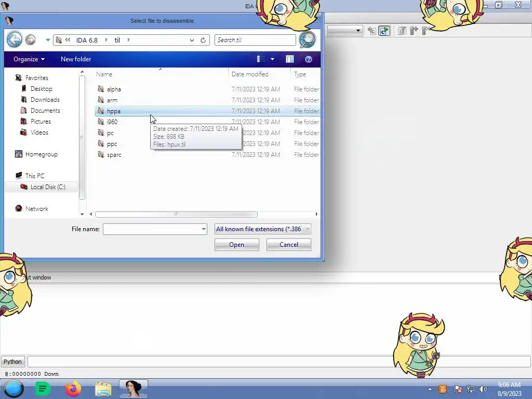This screenshot has height=399, width=532.
Task: Click the magnifier search icon
Action: pyautogui.click(x=308, y=39)
